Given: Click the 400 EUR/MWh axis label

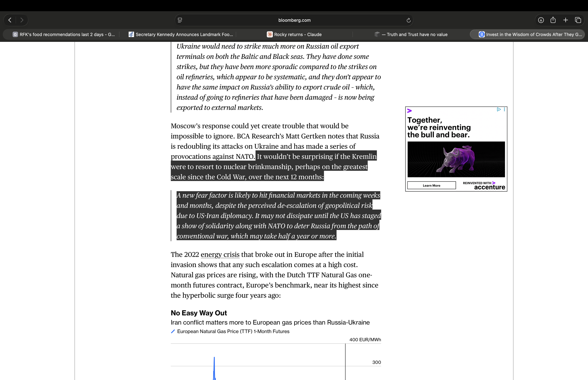Looking at the screenshot, I should (x=365, y=340).
